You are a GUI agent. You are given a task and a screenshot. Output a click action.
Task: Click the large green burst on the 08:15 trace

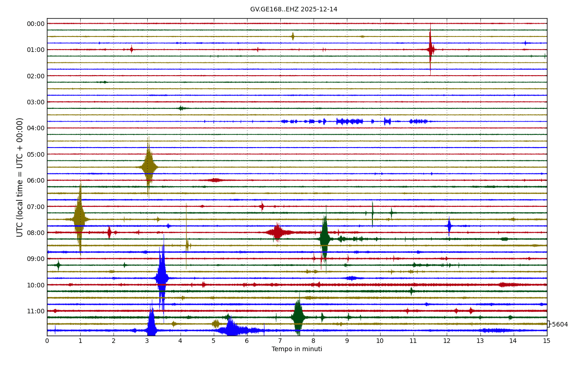[x=325, y=239]
